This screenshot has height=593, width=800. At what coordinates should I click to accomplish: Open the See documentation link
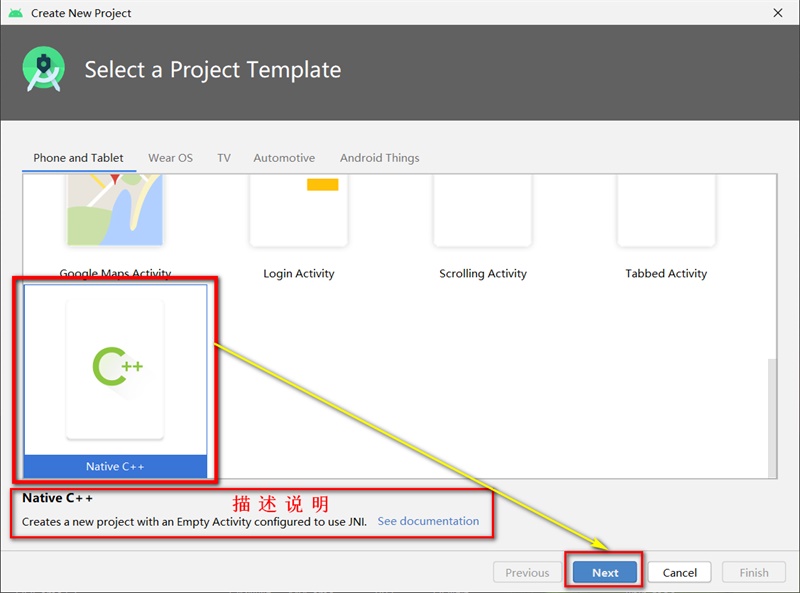tap(428, 521)
